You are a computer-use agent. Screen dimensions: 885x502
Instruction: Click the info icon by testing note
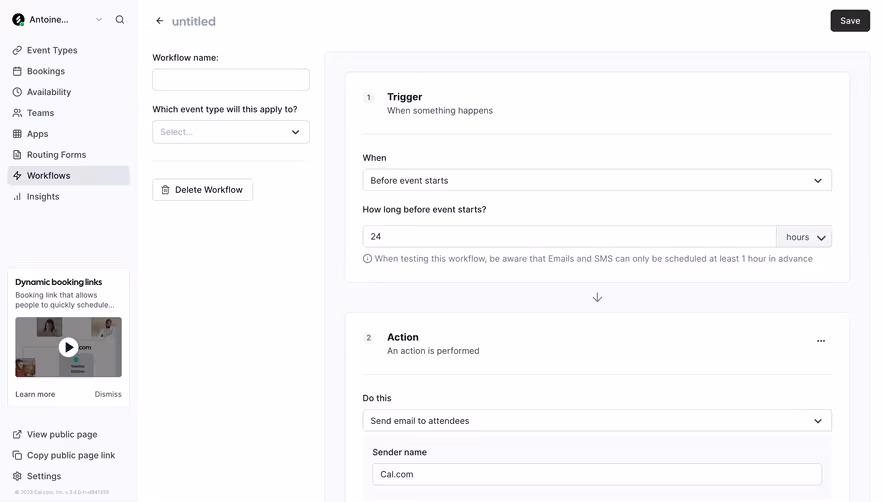(367, 259)
